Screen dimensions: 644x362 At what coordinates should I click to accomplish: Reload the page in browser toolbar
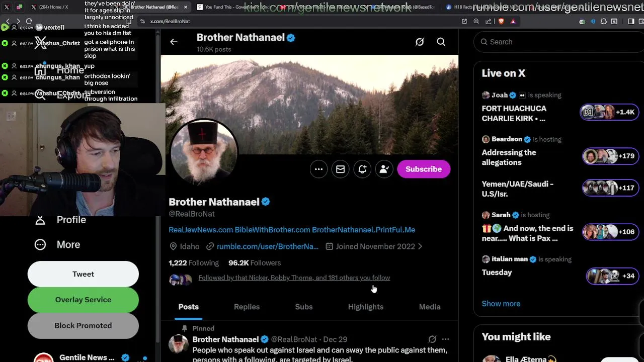coord(29,22)
